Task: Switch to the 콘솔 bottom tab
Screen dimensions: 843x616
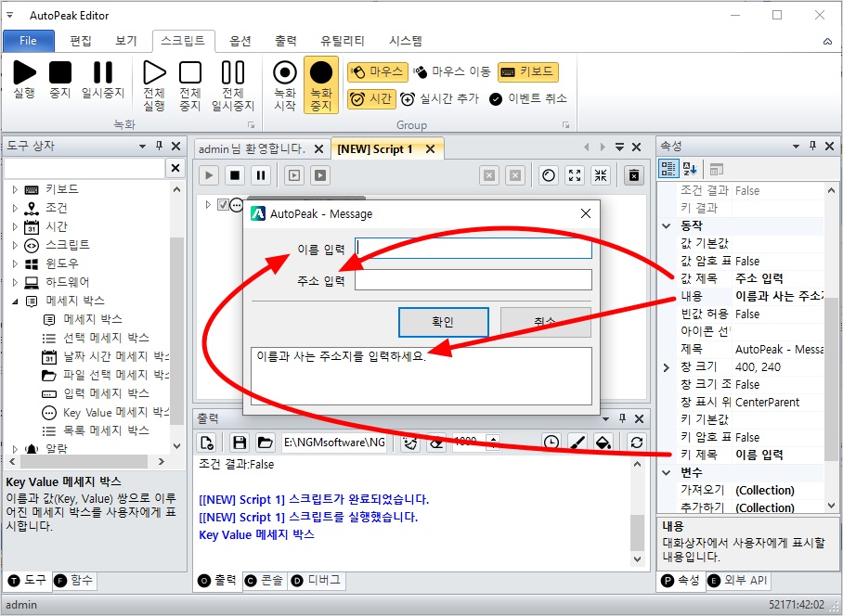Action: [265, 580]
